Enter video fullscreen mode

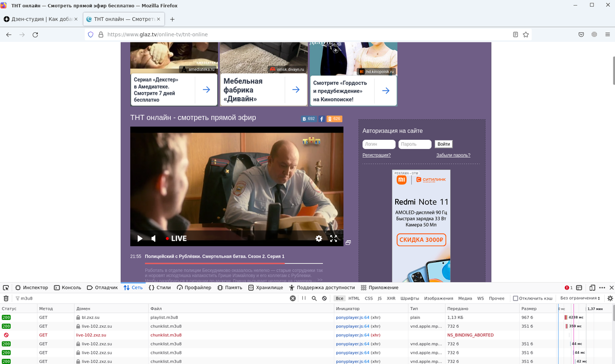(x=334, y=238)
